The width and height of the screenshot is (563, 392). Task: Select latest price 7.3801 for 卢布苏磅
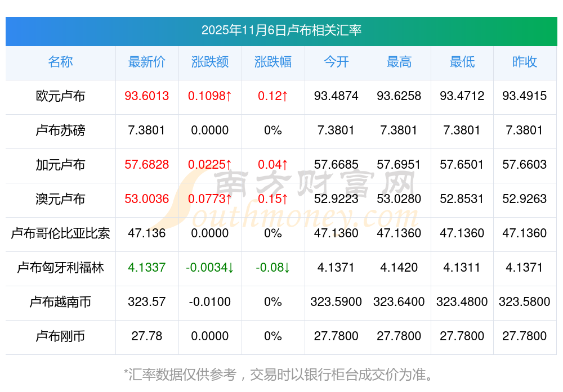click(146, 130)
